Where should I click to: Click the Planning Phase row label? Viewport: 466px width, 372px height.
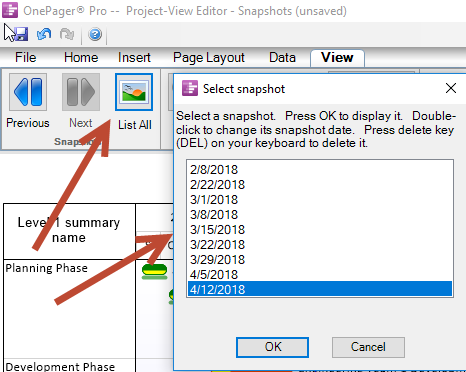[47, 268]
